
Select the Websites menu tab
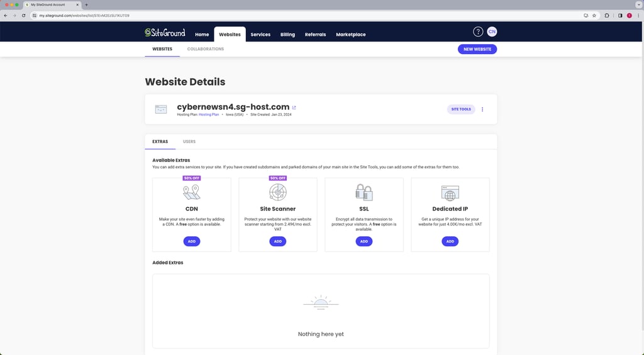point(230,35)
